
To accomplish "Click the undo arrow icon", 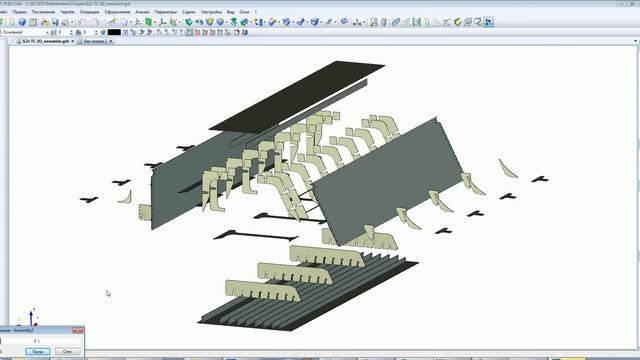I will point(82,22).
